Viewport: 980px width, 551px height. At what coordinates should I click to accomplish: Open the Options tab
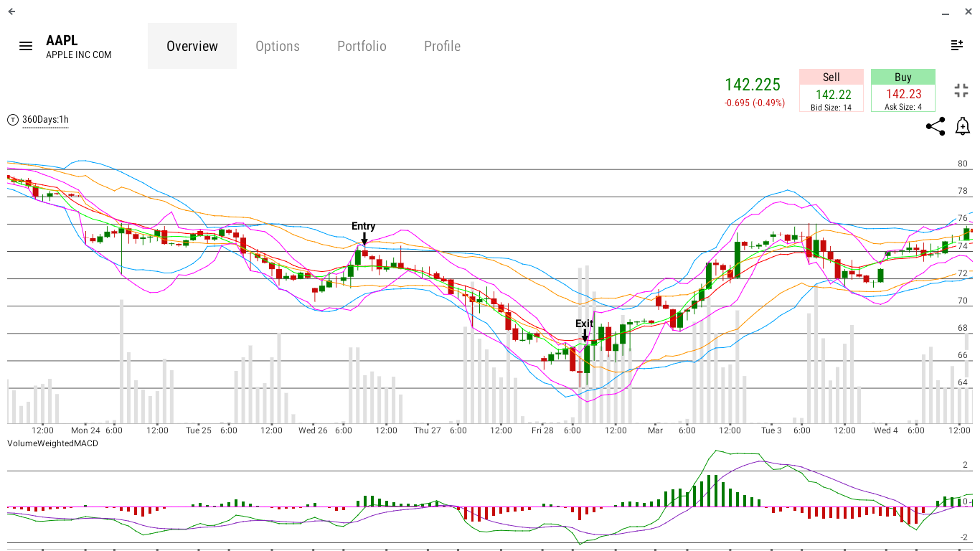point(278,46)
